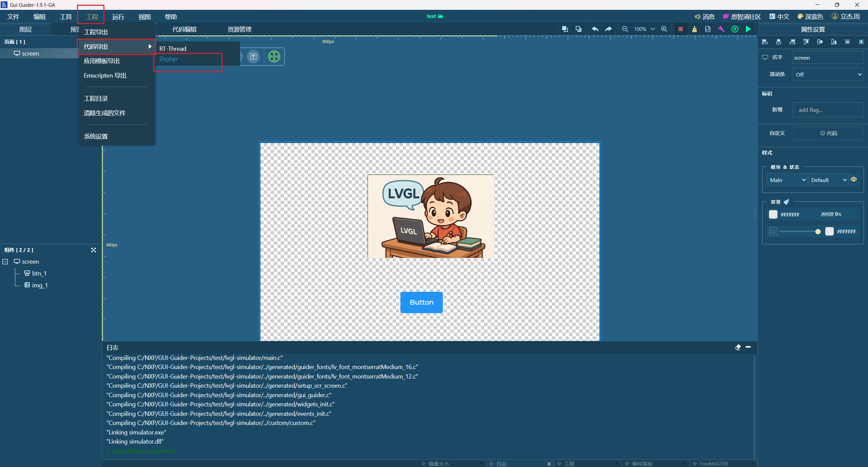
Task: Distribute widgets vertically evenly
Action: point(847,42)
